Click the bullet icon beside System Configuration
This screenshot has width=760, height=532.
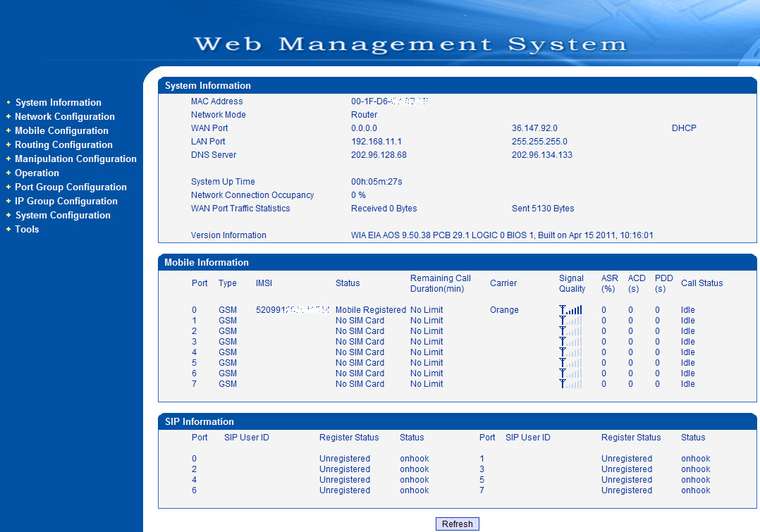tap(8, 215)
